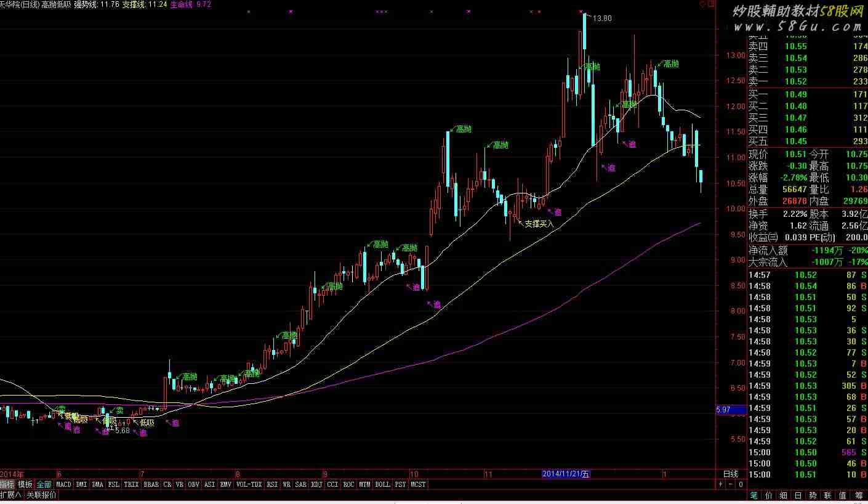Click the 13.80 high price label

[602, 18]
